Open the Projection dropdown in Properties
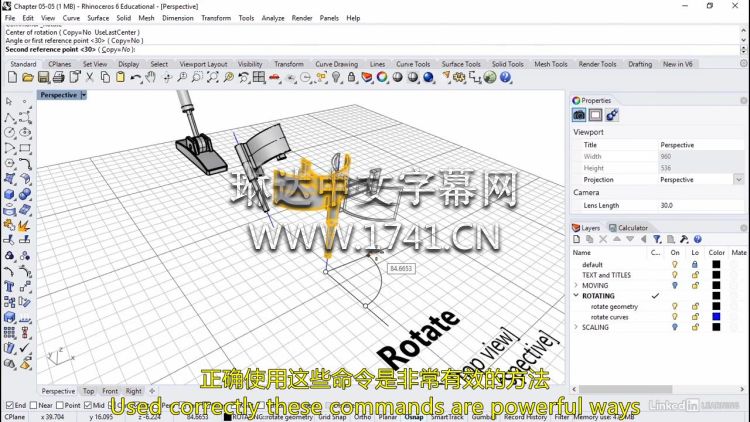 [739, 180]
